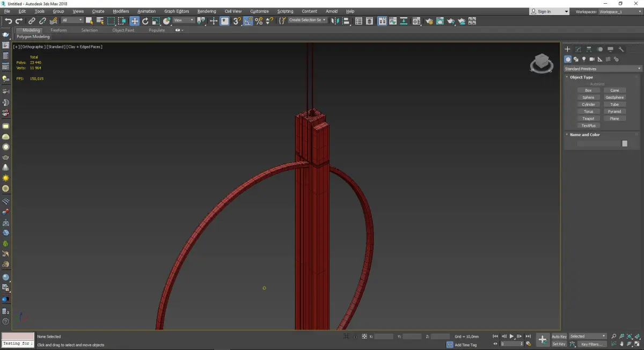The image size is (644, 350).
Task: Switch to the Hierarchy command panel tab
Action: [589, 49]
